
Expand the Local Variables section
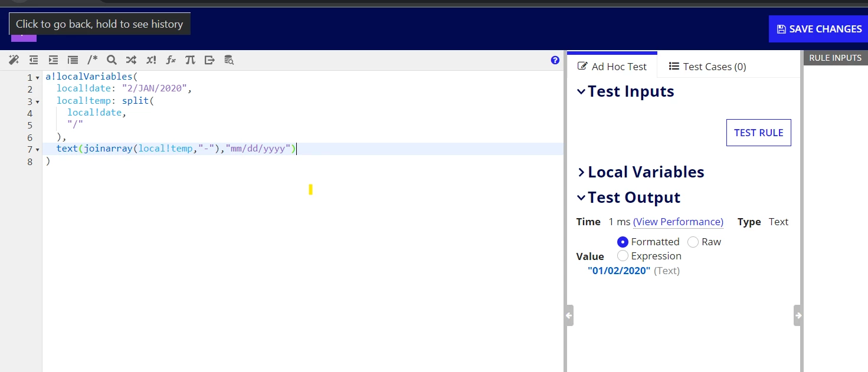tap(581, 172)
